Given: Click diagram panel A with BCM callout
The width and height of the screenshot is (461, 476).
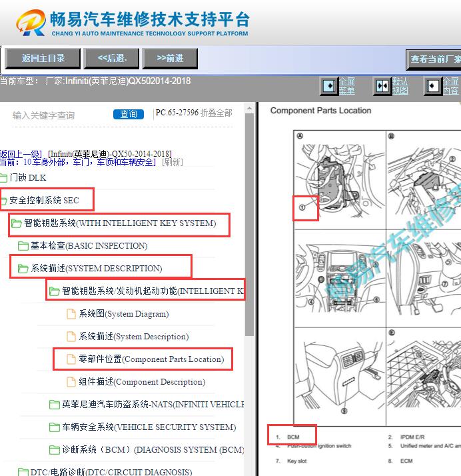Looking at the screenshot, I should click(340, 180).
